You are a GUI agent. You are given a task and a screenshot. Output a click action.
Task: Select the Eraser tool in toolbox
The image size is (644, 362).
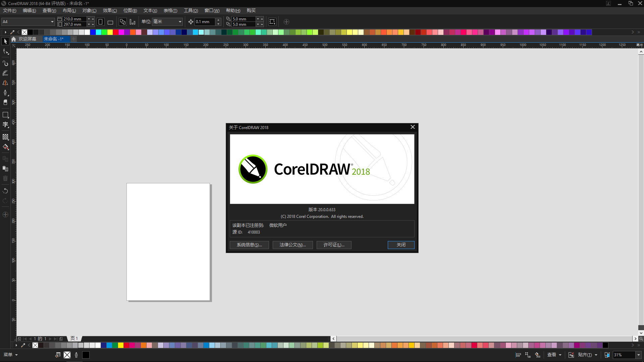(x=5, y=103)
